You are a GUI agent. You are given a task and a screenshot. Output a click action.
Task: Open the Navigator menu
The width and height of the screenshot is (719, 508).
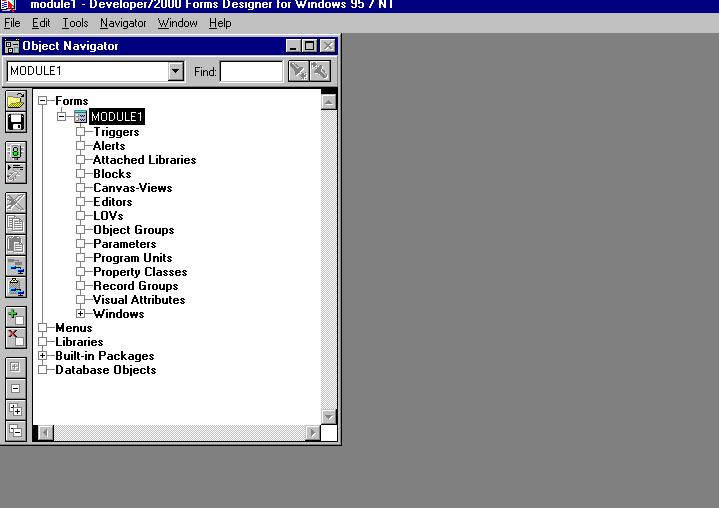pos(123,23)
